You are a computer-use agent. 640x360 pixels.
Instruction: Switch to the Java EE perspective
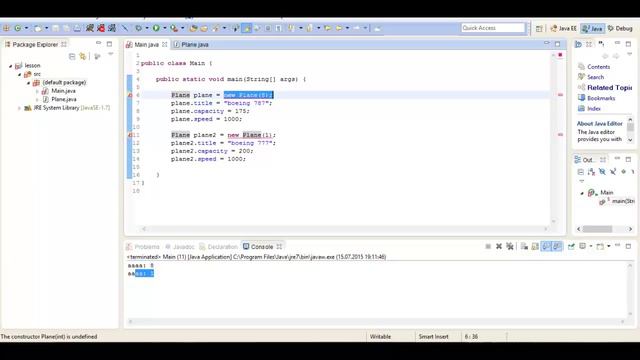pyautogui.click(x=563, y=28)
